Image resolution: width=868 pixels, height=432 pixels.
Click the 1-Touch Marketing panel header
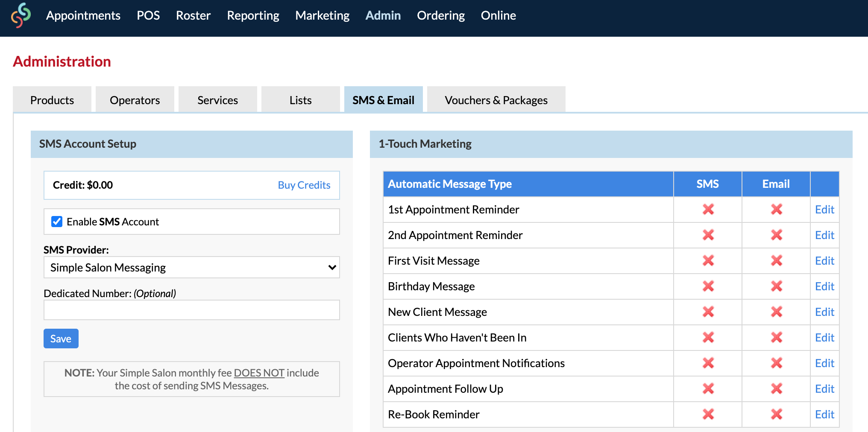[x=611, y=144]
